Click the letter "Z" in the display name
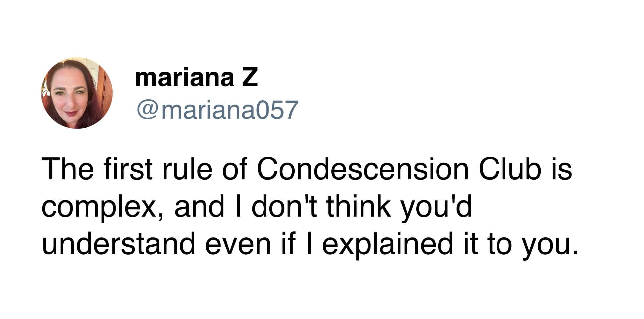The height and width of the screenshot is (319, 644). [249, 78]
